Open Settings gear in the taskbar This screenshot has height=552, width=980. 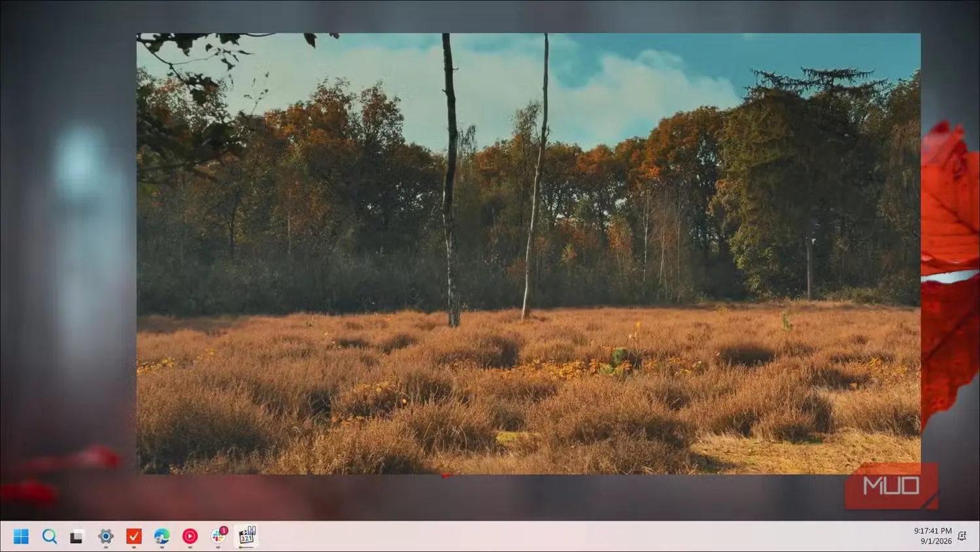point(106,536)
